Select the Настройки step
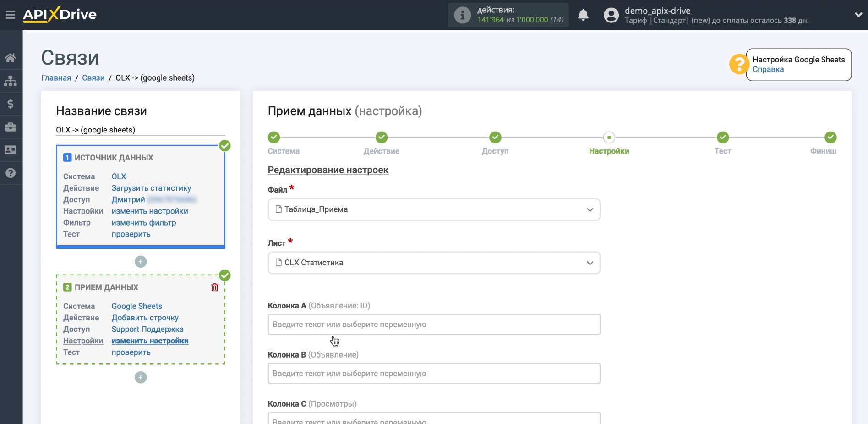Image resolution: width=868 pixels, height=424 pixels. pos(609,138)
